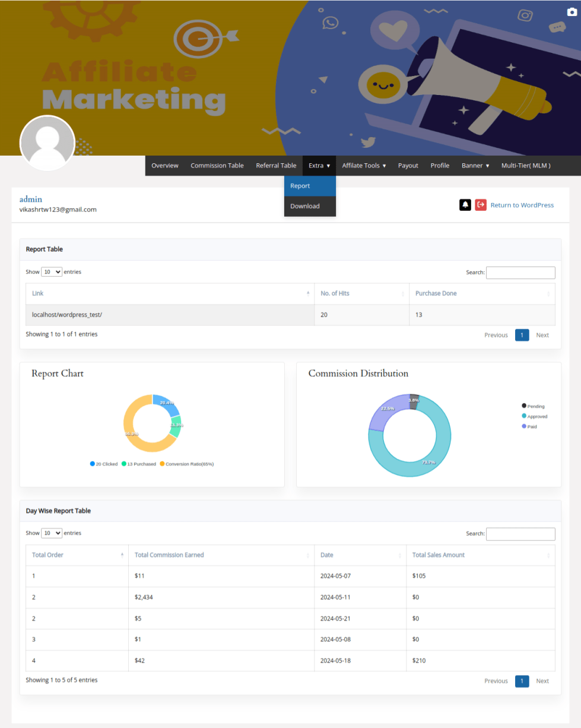Click the localhost/wordpress_test/ link cell

point(170,315)
